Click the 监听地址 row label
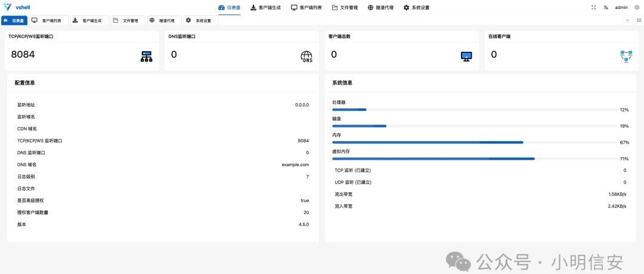 click(x=26, y=105)
